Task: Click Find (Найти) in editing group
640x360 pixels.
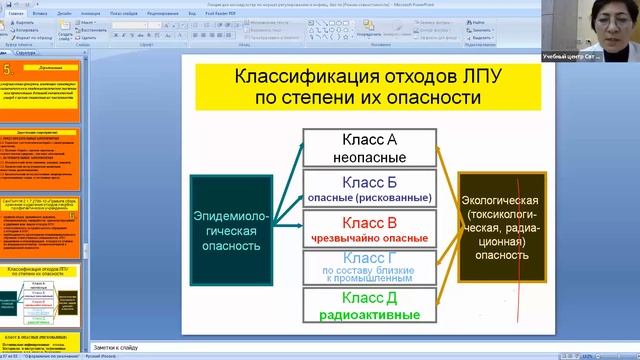Action: point(476,22)
